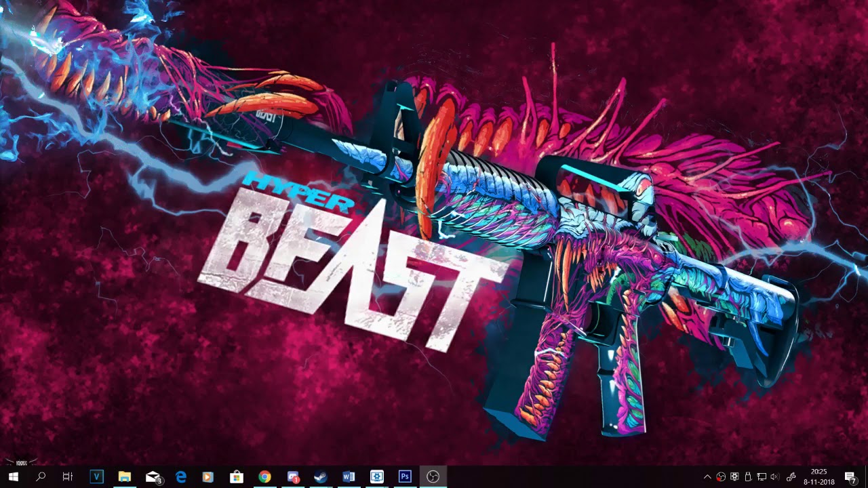Image resolution: width=868 pixels, height=488 pixels.
Task: Click the recording OBS icon in system tray
Action: (x=721, y=475)
